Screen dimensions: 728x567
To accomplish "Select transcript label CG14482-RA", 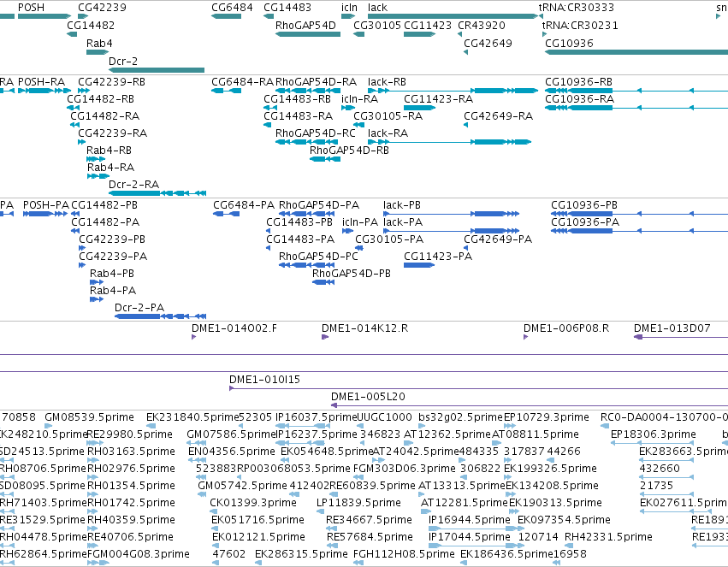I will (105, 116).
